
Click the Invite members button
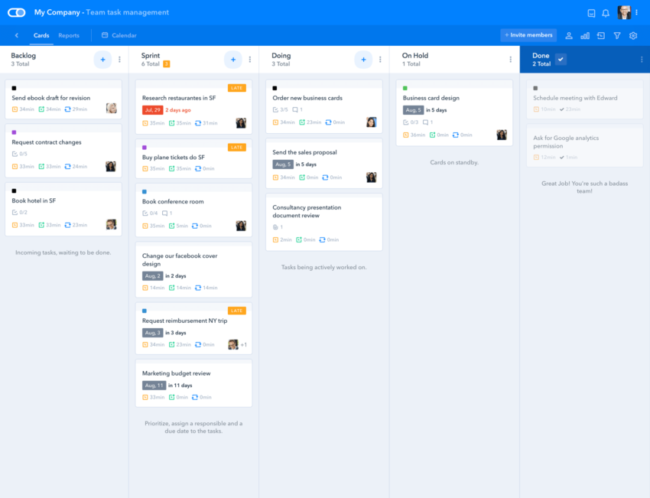pos(528,36)
